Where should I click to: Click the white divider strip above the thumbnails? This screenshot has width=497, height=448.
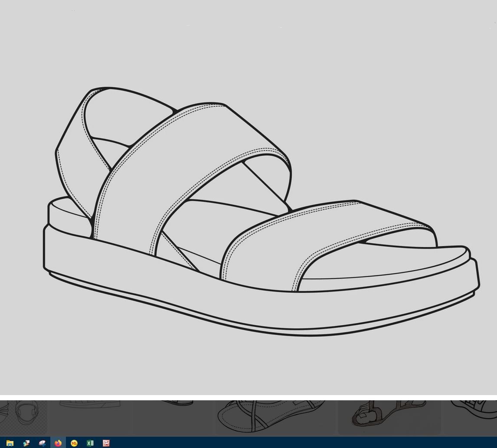coord(248,397)
